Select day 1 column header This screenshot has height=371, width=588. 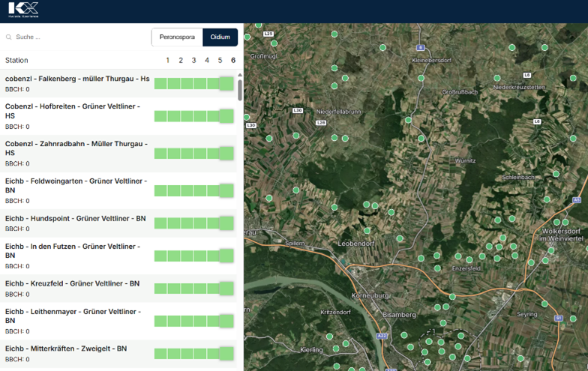pos(168,60)
